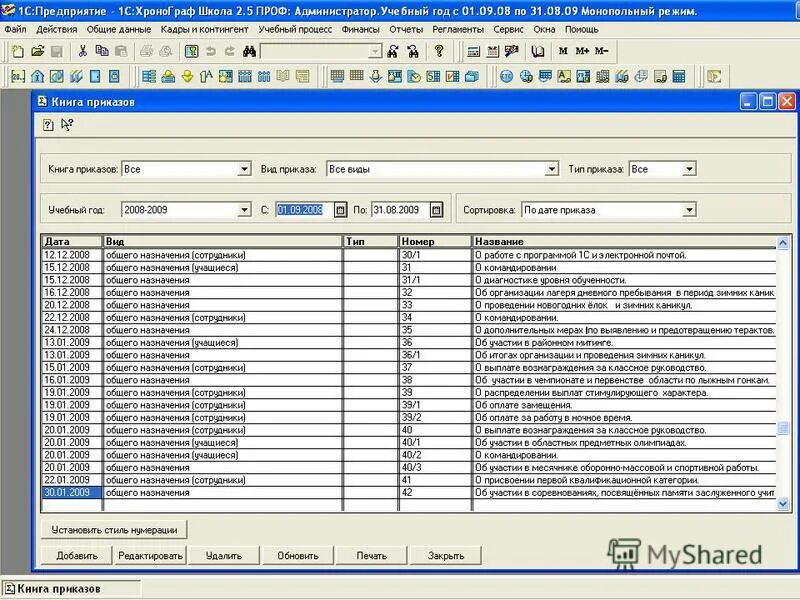Click the binoculars Find icon
The height and width of the screenshot is (600, 800).
pyautogui.click(x=249, y=51)
